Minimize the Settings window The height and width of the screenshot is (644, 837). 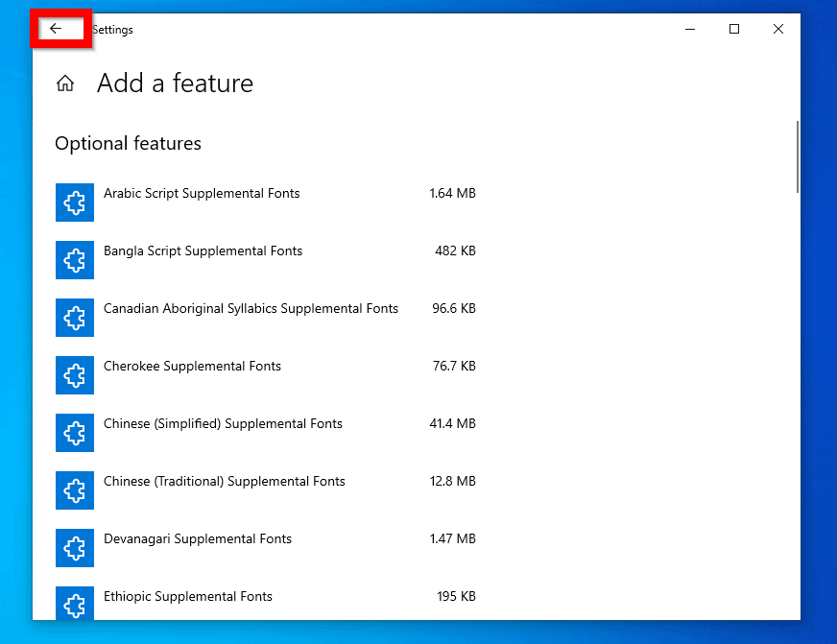(x=690, y=29)
